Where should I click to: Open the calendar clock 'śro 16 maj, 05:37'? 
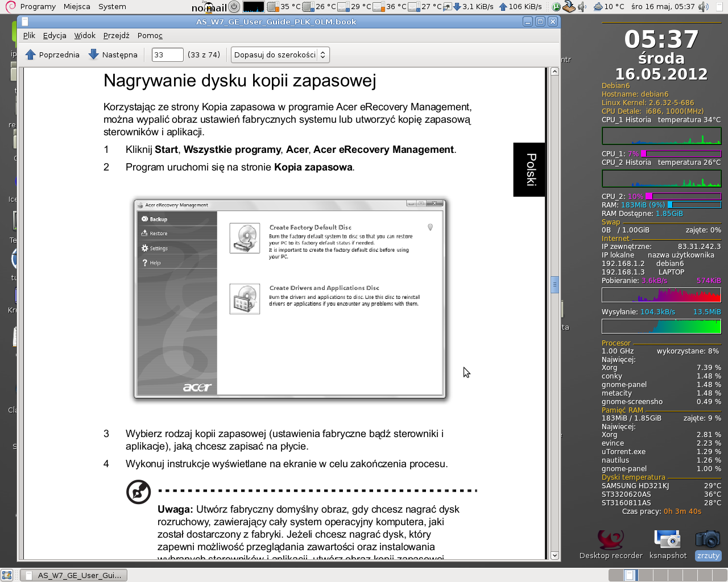[x=663, y=7]
